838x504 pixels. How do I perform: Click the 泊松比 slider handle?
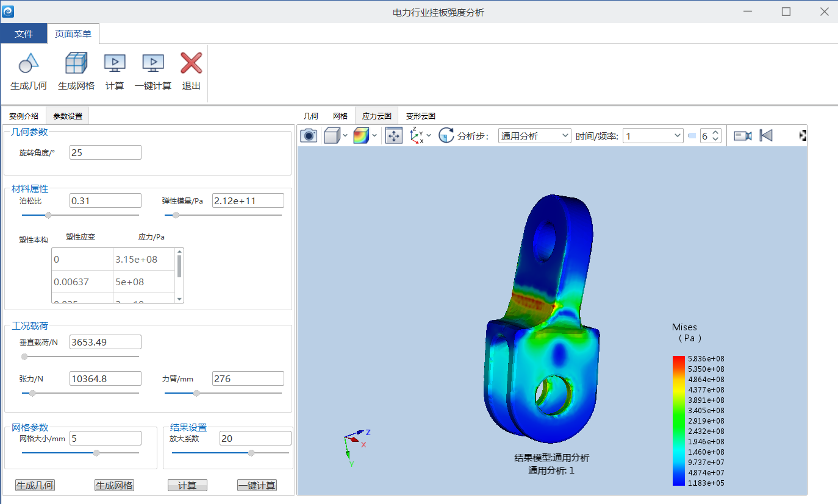[x=48, y=215]
